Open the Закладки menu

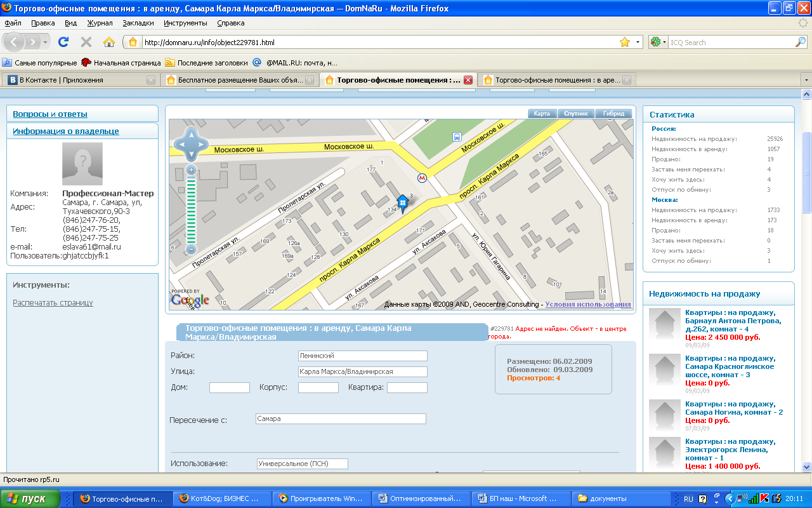[x=138, y=23]
